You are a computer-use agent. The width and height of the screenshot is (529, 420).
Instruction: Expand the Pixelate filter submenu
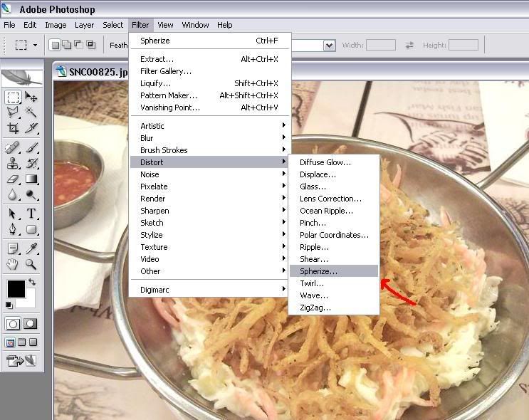click(210, 187)
